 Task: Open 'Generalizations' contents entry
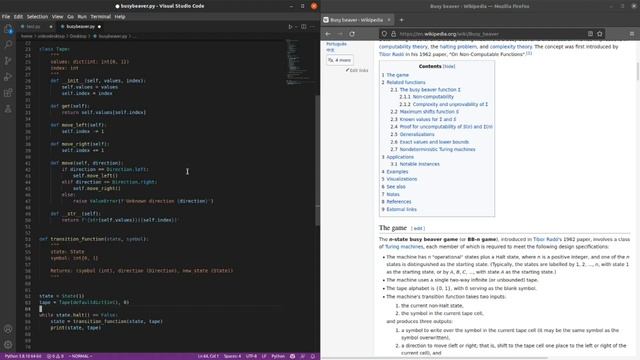coord(417,134)
